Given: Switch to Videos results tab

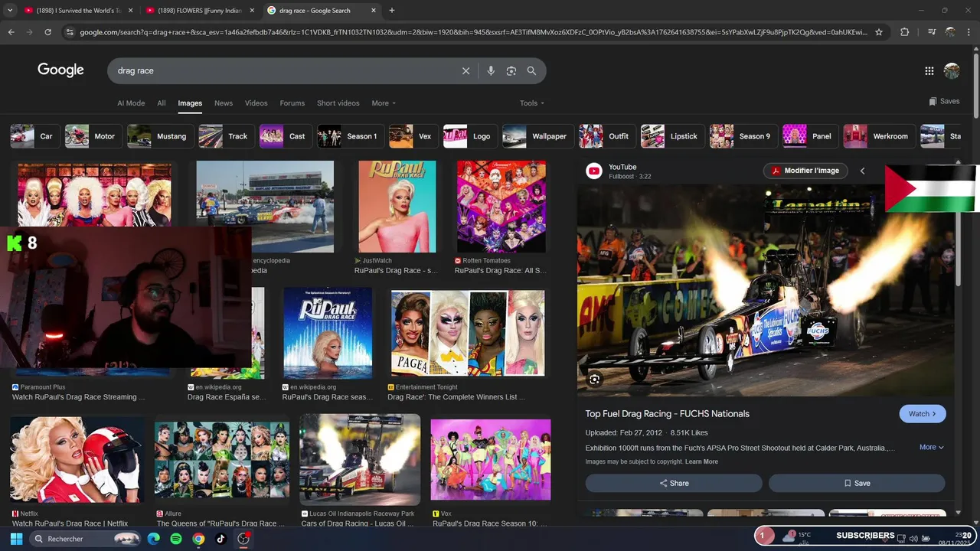Looking at the screenshot, I should click(256, 103).
